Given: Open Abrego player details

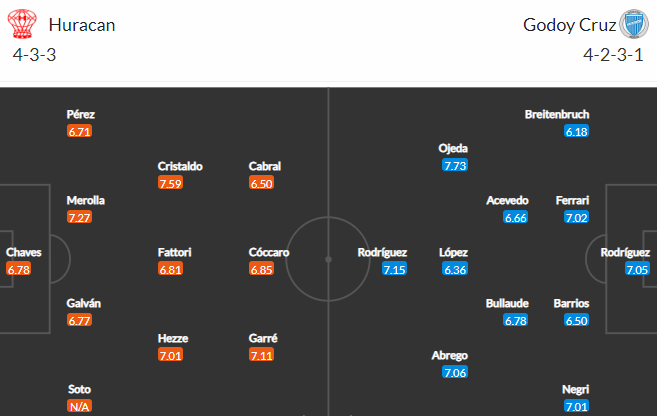Looking at the screenshot, I should pos(450,355).
